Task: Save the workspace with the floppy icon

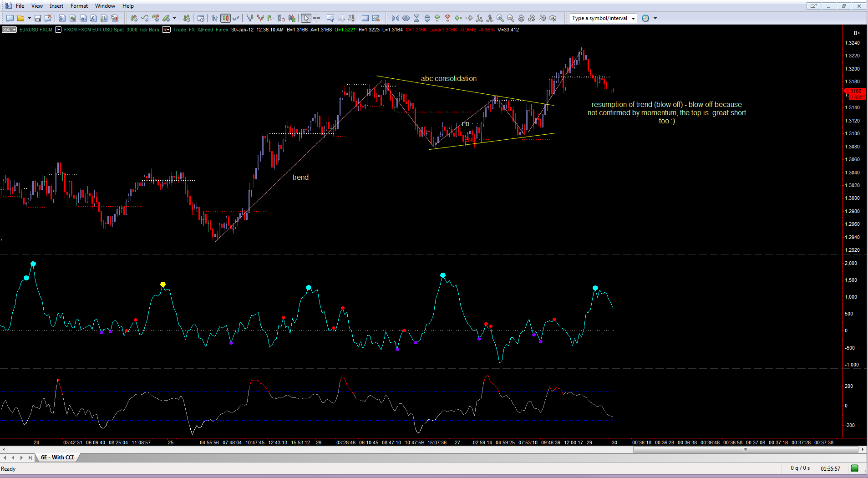Action: (38, 18)
